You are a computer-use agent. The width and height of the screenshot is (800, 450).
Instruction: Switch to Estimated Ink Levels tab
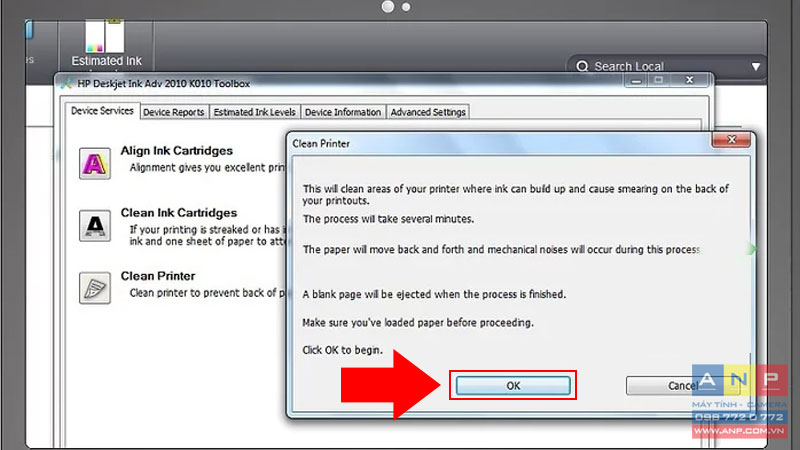(x=254, y=112)
